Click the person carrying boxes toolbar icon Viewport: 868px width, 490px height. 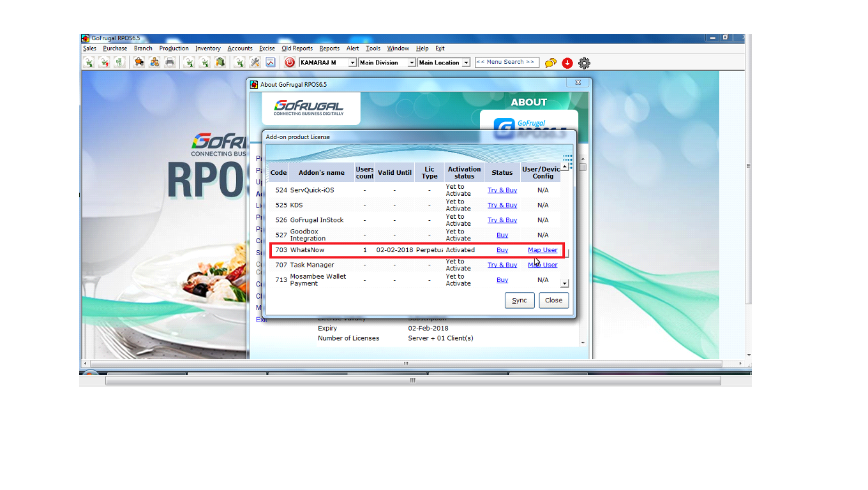point(154,62)
